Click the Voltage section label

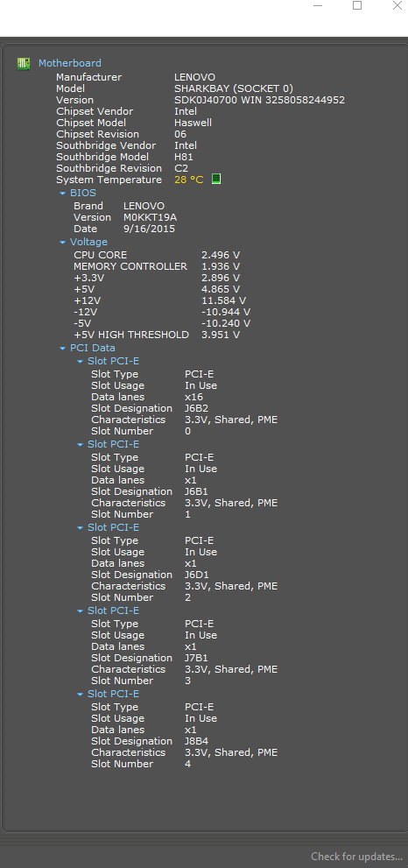tap(88, 242)
